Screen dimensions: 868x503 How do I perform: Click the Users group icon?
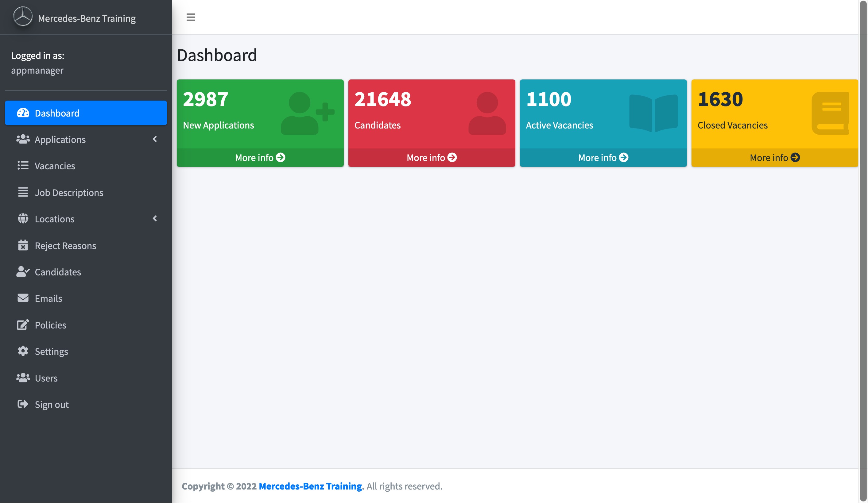point(23,378)
